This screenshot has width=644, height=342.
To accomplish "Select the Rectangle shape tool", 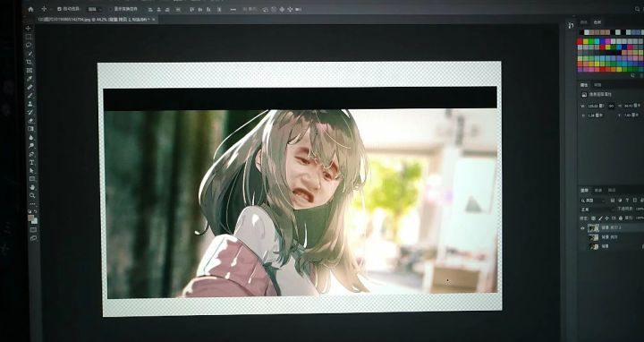I will click(x=32, y=179).
